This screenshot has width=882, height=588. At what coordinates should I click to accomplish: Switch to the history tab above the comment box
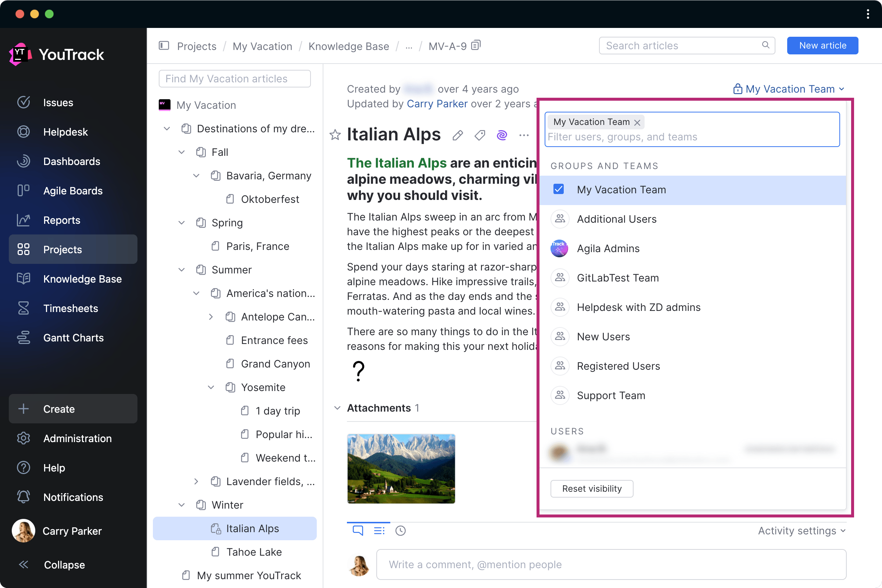tap(400, 530)
